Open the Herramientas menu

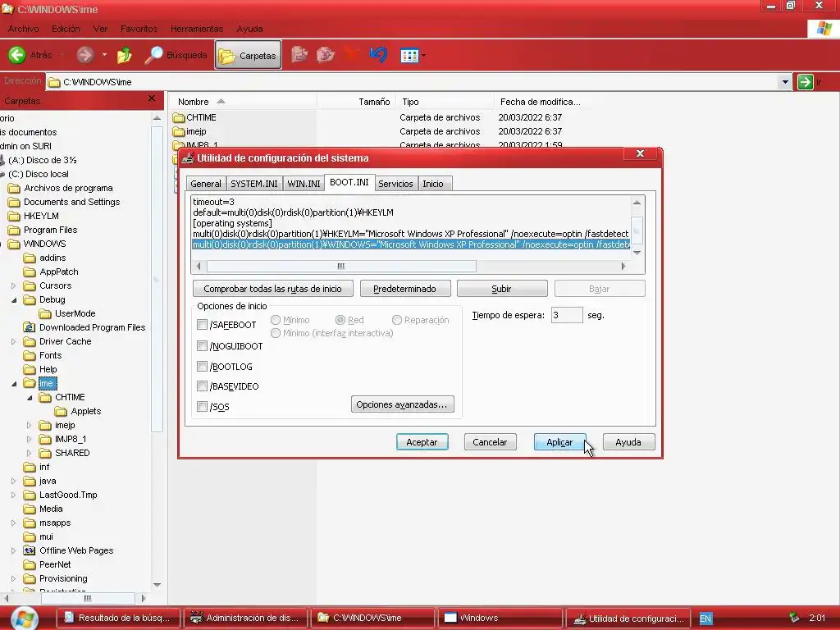coord(197,29)
